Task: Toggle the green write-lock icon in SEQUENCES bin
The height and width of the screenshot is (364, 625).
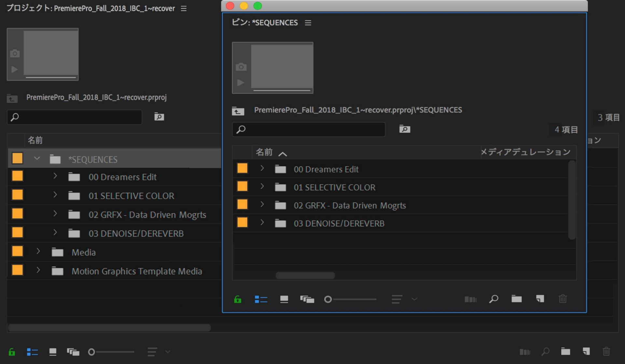Action: pyautogui.click(x=238, y=299)
